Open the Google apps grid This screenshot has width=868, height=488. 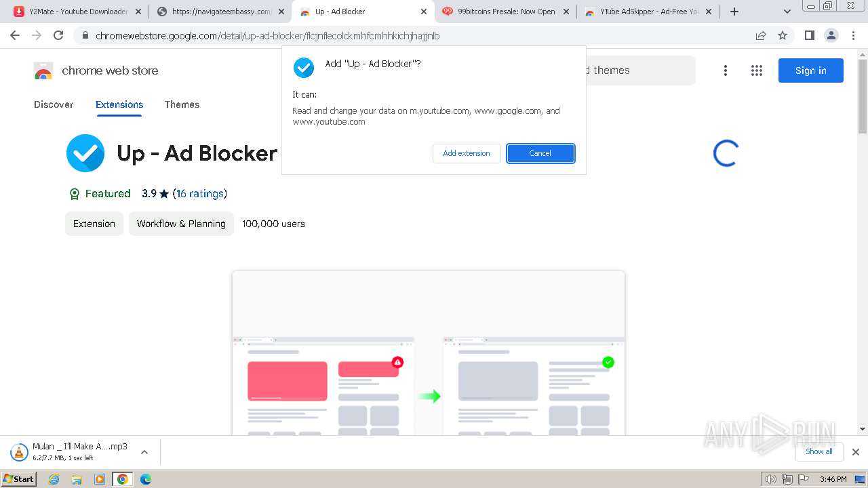757,70
